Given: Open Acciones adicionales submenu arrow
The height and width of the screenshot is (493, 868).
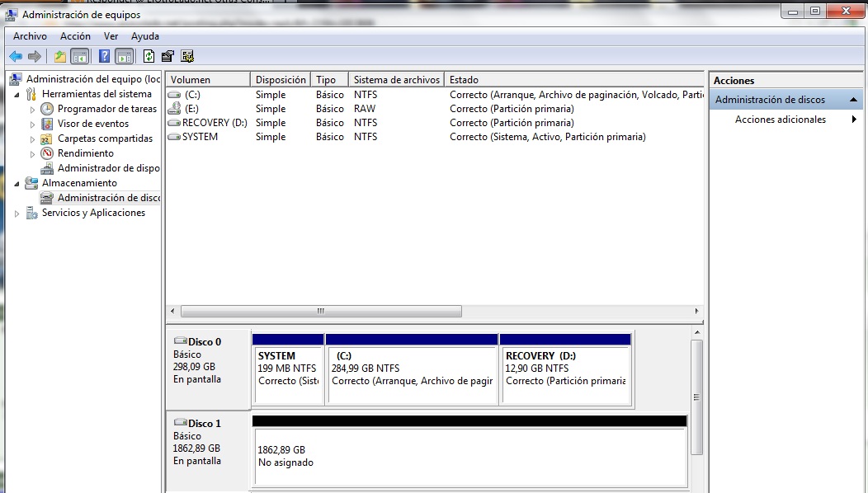Looking at the screenshot, I should point(854,119).
